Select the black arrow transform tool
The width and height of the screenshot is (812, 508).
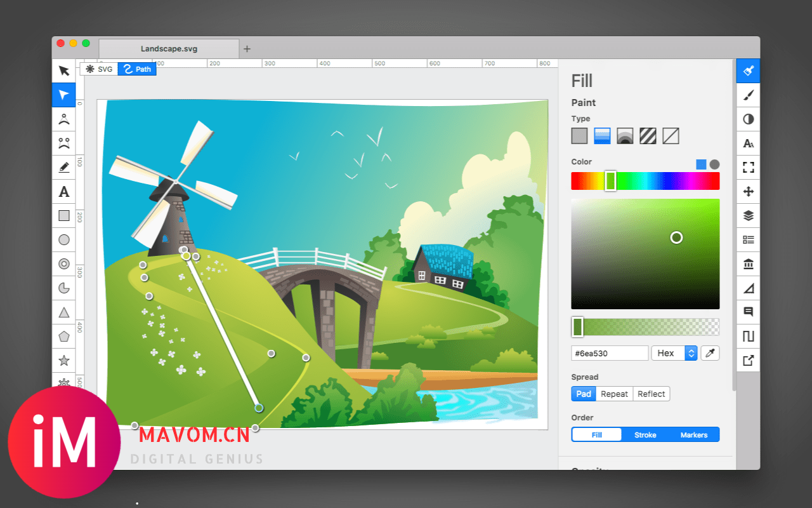pyautogui.click(x=63, y=70)
